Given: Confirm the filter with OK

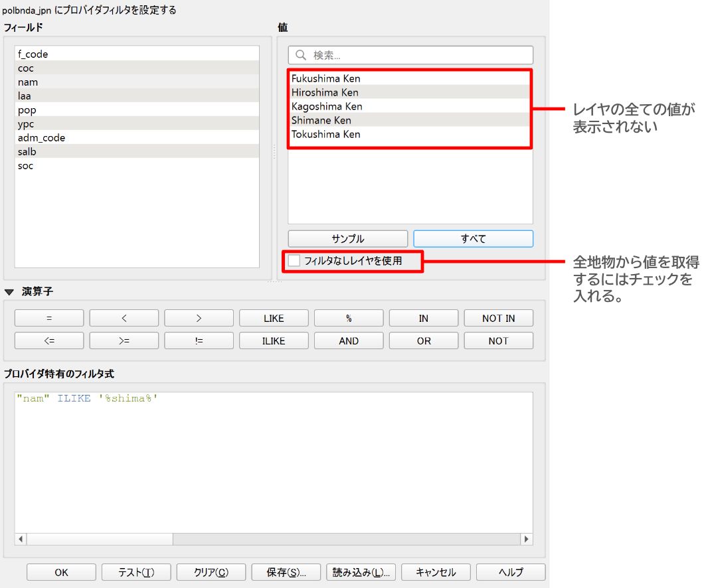Looking at the screenshot, I should coord(62,572).
